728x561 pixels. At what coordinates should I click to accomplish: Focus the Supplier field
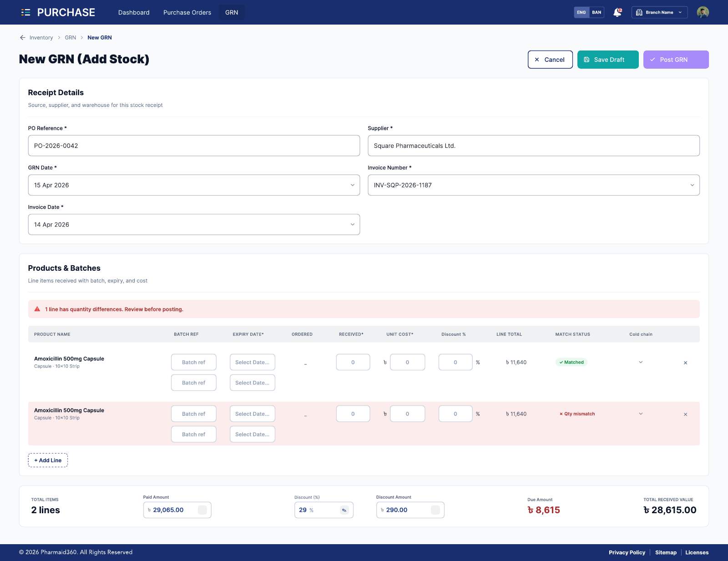point(534,146)
